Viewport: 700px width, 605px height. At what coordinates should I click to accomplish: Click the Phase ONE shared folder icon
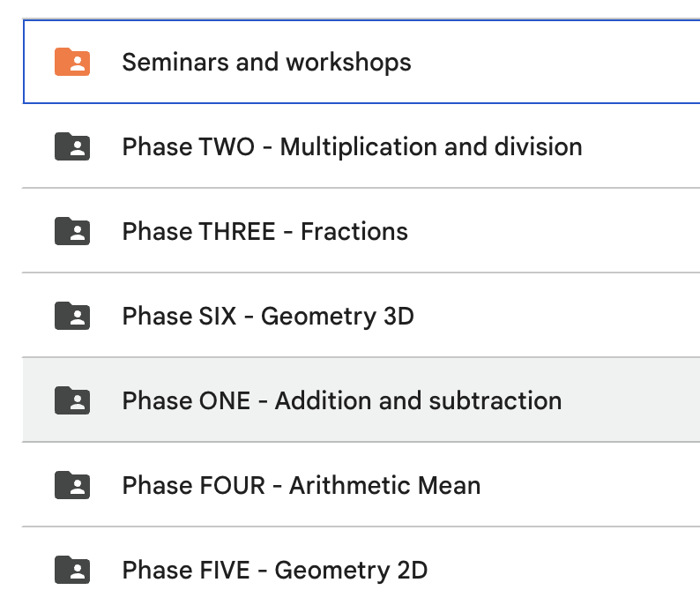tap(72, 400)
